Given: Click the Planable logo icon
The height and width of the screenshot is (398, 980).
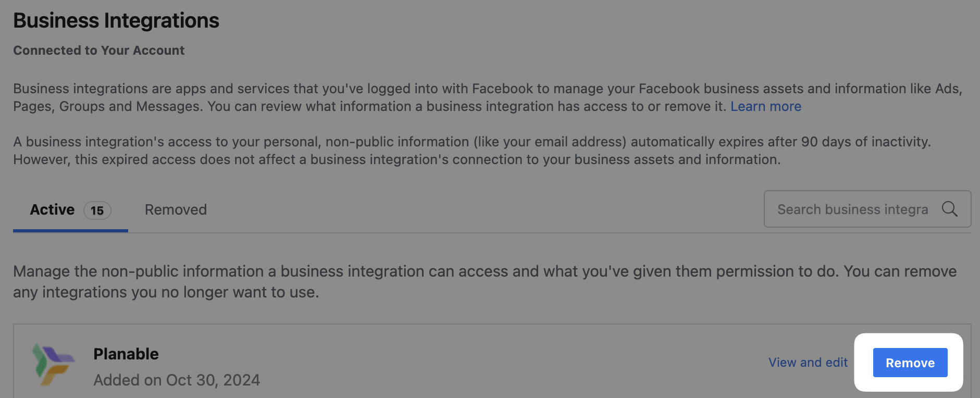Looking at the screenshot, I should 53,363.
